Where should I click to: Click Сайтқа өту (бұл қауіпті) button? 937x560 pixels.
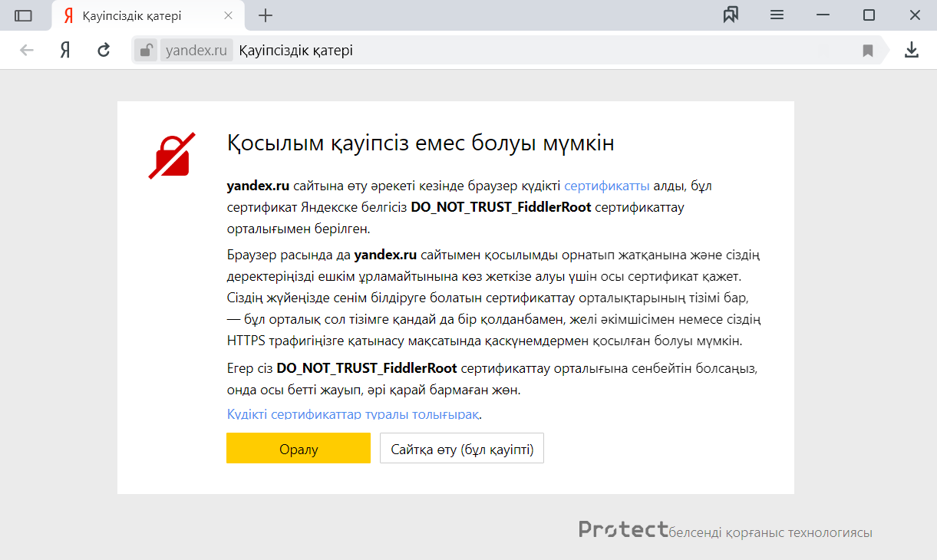point(462,448)
